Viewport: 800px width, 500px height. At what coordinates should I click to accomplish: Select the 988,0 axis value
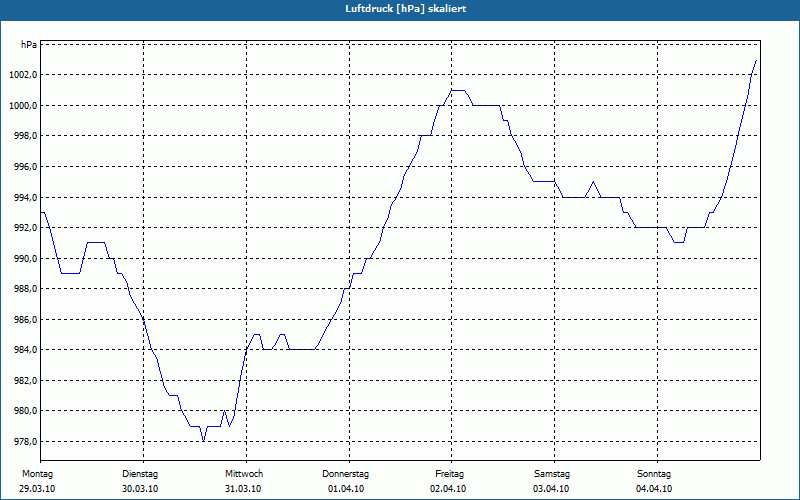(x=25, y=289)
